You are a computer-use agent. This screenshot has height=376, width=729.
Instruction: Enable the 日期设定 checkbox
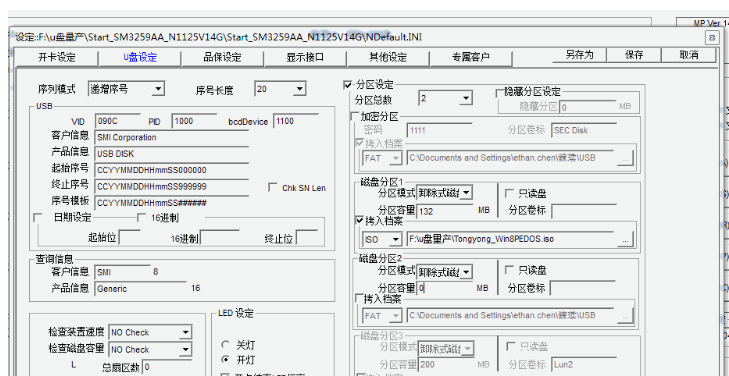38,217
